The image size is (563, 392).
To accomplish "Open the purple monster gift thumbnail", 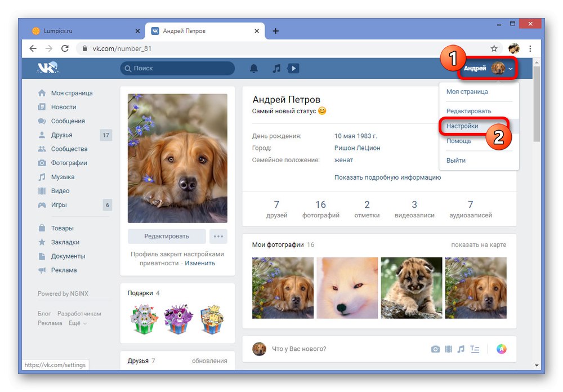I will [178, 319].
